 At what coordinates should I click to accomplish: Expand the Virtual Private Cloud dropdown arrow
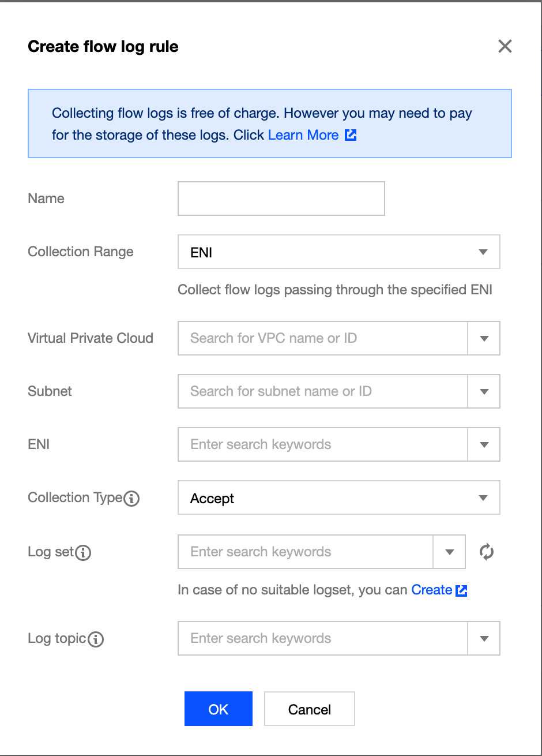(x=484, y=338)
